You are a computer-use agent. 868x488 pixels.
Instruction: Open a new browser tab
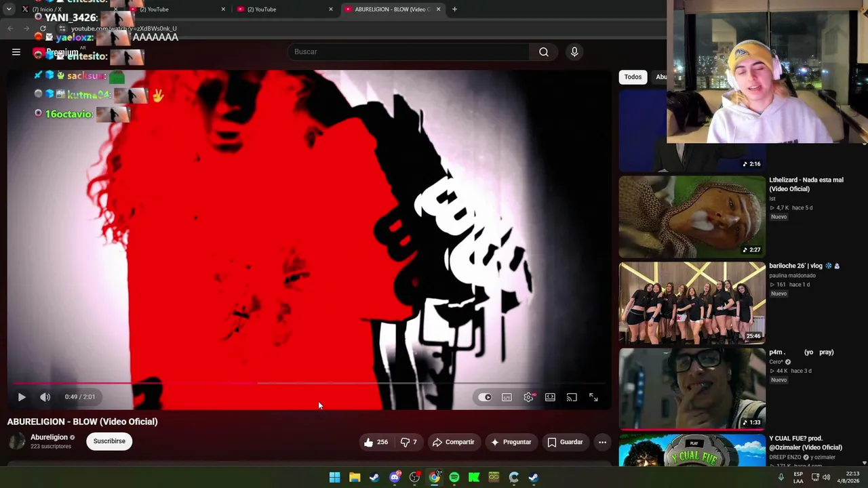point(454,9)
